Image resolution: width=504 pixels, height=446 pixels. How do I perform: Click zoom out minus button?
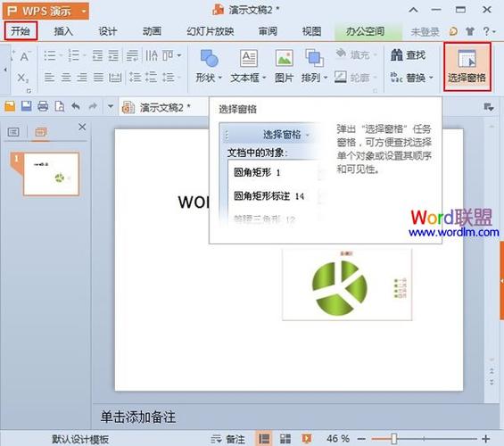click(x=361, y=439)
